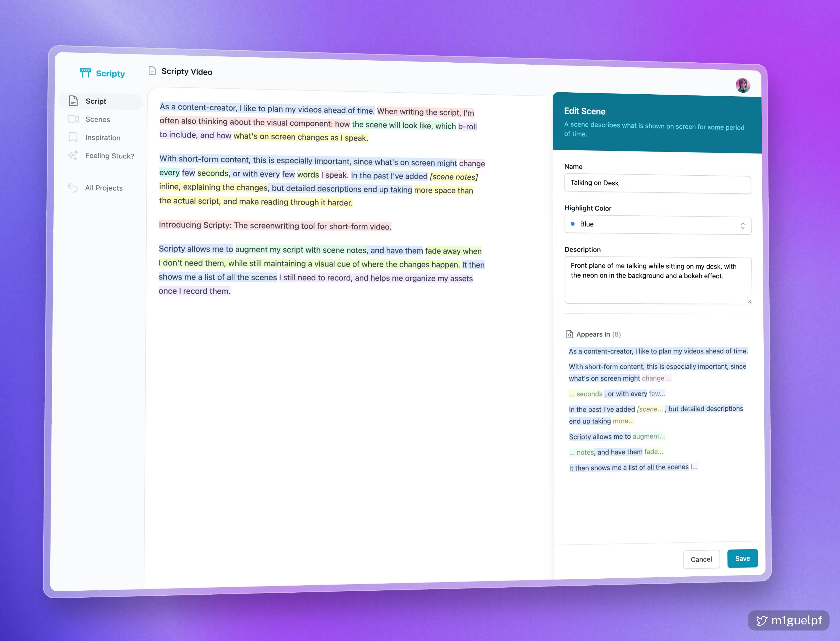Viewport: 840px width, 641px height.
Task: Select the Script section in sidebar
Action: 96,101
